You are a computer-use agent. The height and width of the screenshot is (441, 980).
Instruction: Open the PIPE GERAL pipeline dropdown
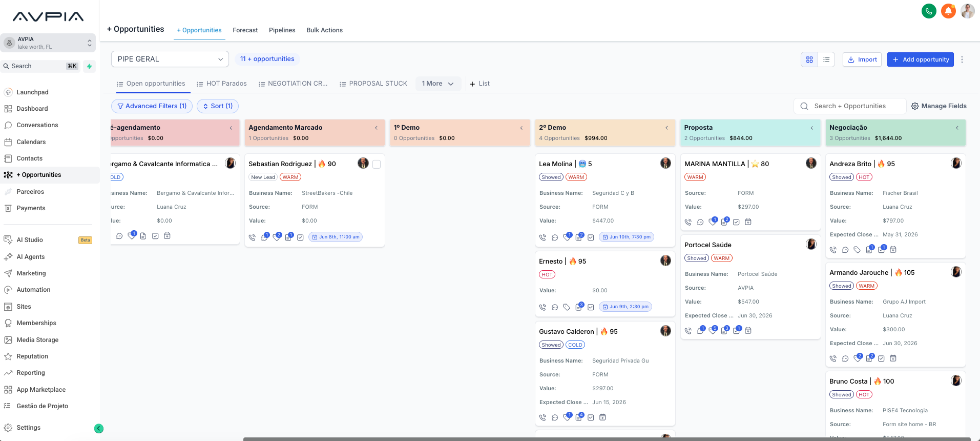(x=170, y=59)
